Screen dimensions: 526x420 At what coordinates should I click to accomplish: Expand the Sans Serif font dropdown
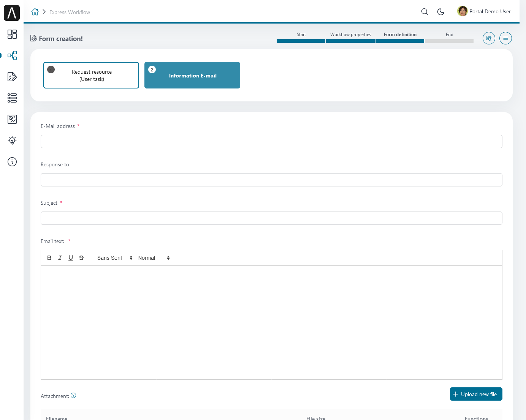(x=114, y=258)
